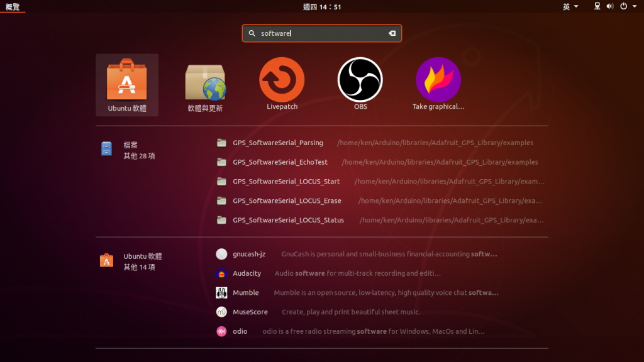Image resolution: width=644 pixels, height=362 pixels.
Task: Click the odio radio icon
Action: point(221,331)
